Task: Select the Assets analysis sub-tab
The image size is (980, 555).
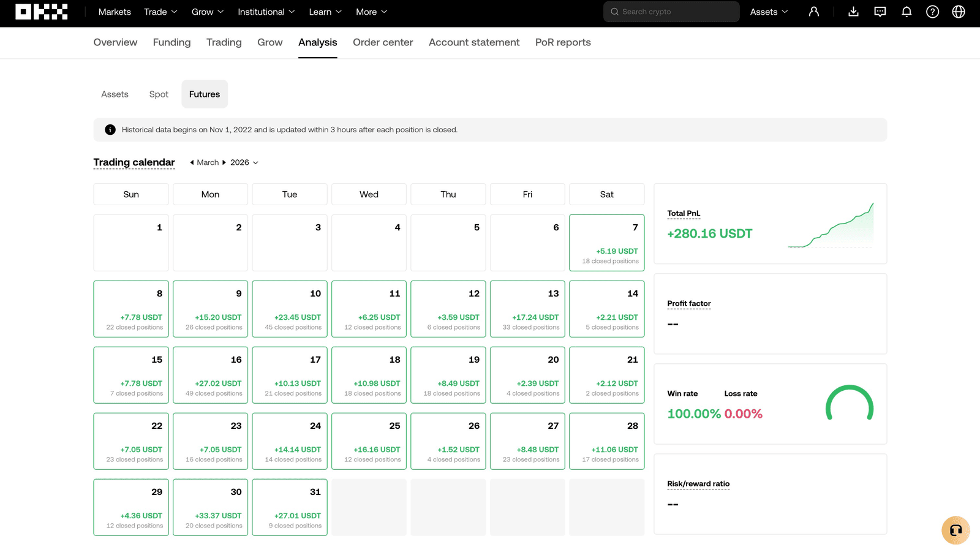Action: (115, 94)
